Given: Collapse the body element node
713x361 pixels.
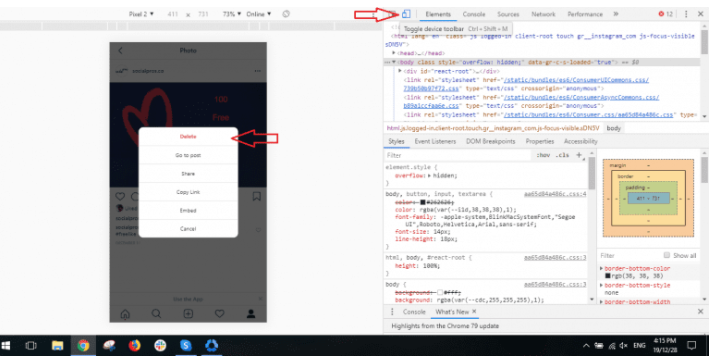Looking at the screenshot, I should click(394, 62).
